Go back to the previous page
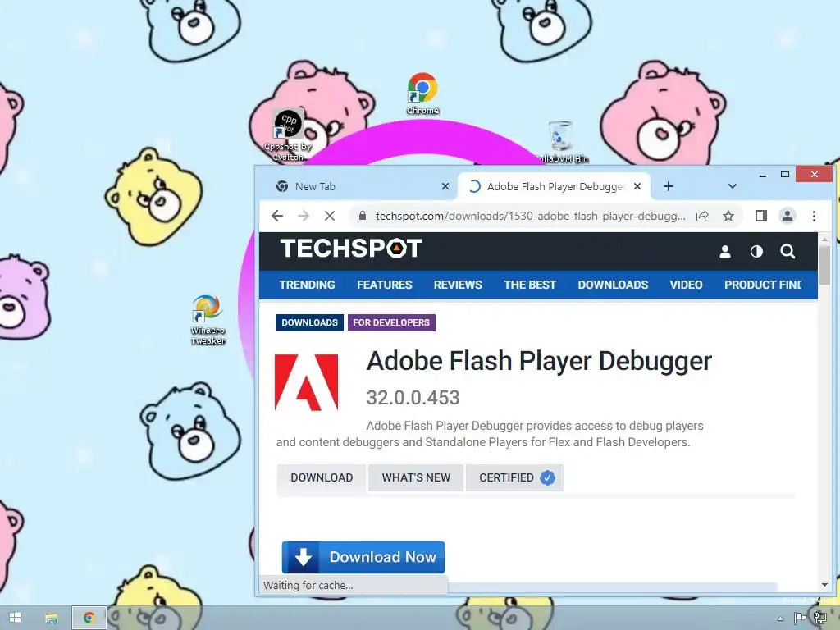The height and width of the screenshot is (630, 840). pos(277,216)
